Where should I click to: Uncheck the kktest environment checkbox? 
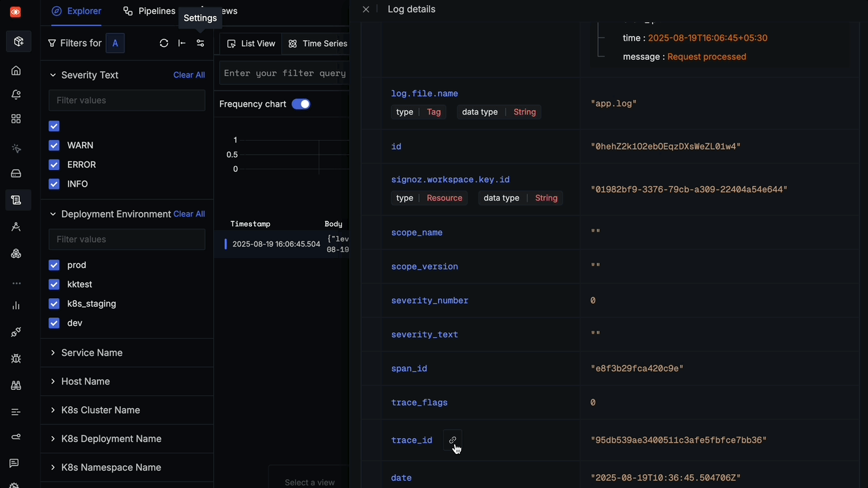click(x=54, y=285)
